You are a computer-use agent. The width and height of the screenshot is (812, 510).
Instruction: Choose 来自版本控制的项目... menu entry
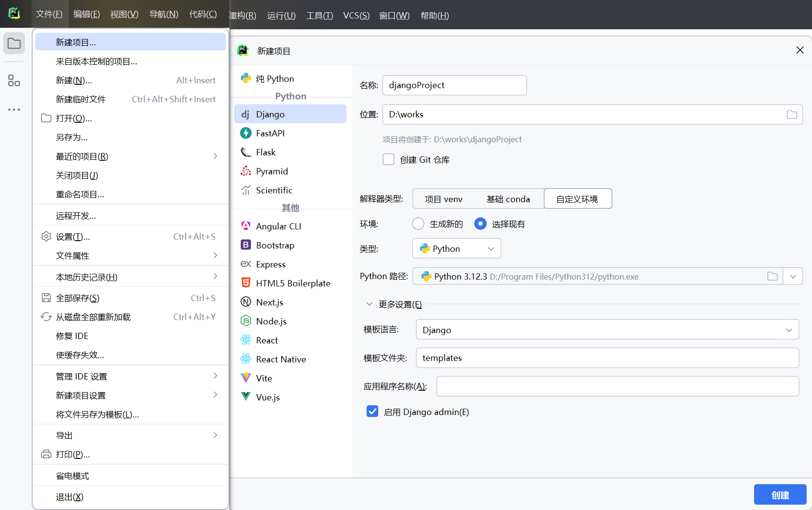(130, 61)
